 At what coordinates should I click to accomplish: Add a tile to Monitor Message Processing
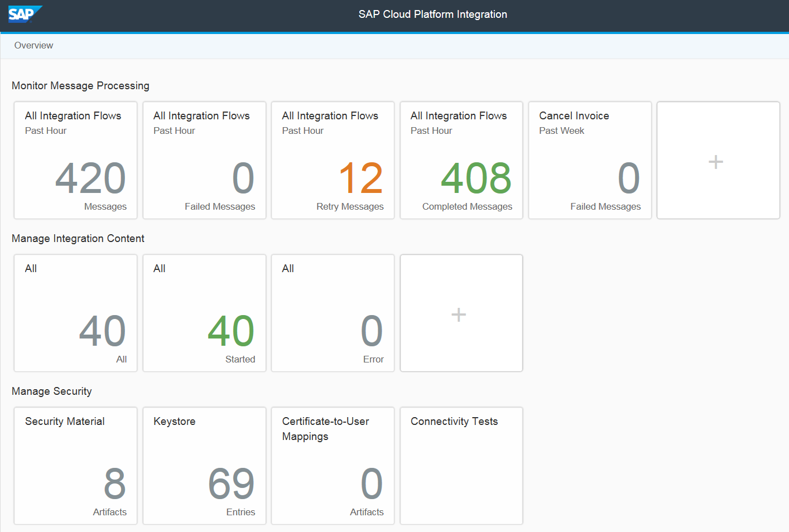pos(718,161)
